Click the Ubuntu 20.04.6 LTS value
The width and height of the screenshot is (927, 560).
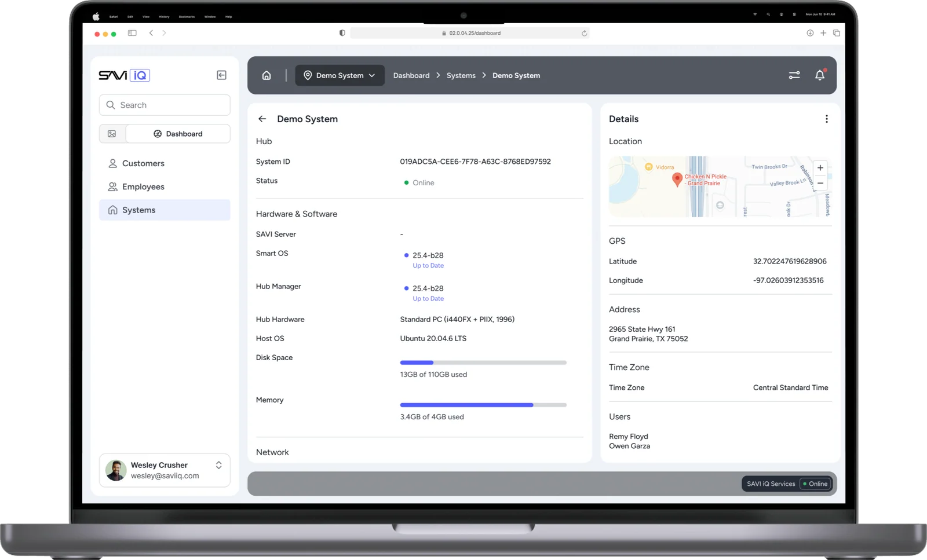tap(433, 338)
